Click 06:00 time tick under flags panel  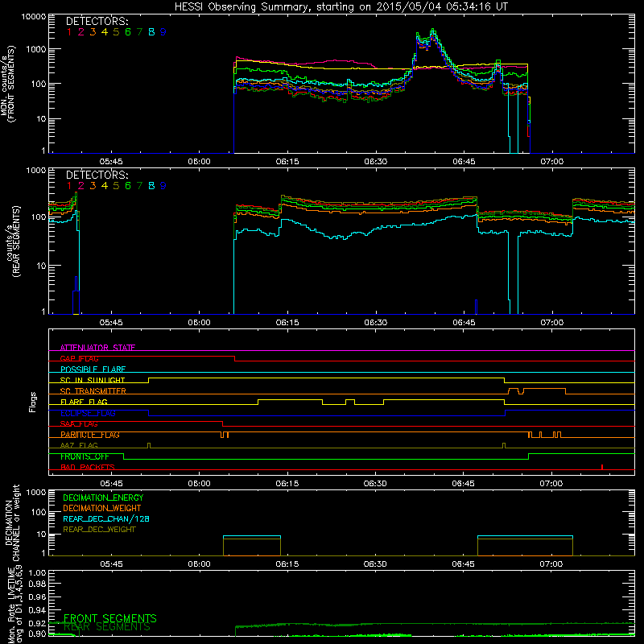tap(199, 484)
